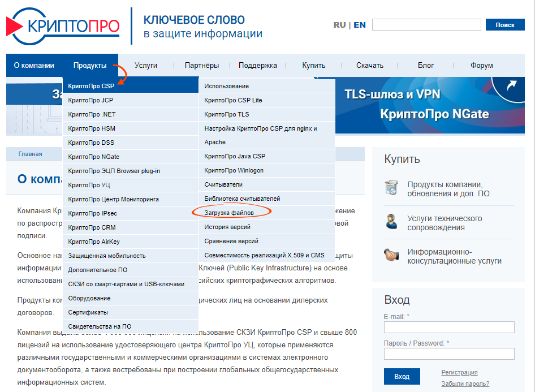Select КриптоПро AirKey menu item
Image resolution: width=535 pixels, height=392 pixels.
point(131,242)
